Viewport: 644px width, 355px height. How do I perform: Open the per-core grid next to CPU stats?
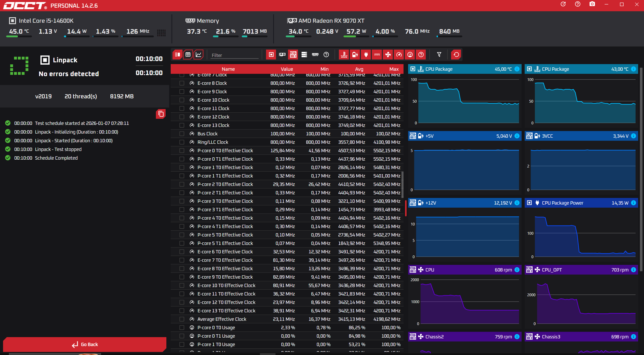coord(161,33)
